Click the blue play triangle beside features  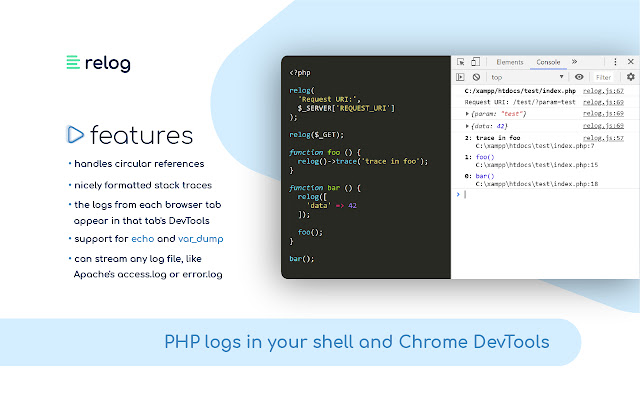75,135
